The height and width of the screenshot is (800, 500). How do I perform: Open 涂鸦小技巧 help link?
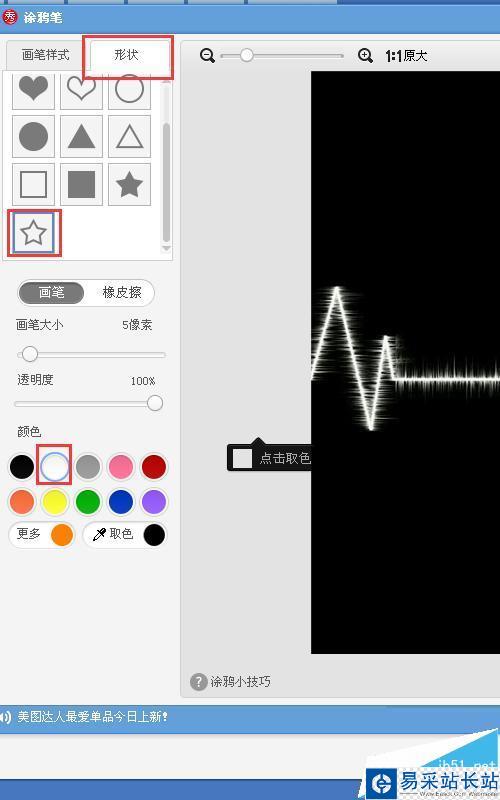[230, 682]
